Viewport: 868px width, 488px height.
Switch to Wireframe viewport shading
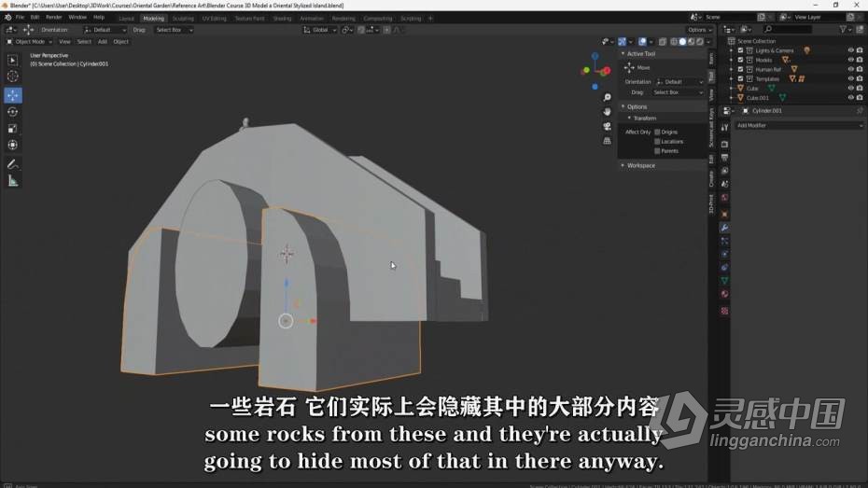click(674, 41)
